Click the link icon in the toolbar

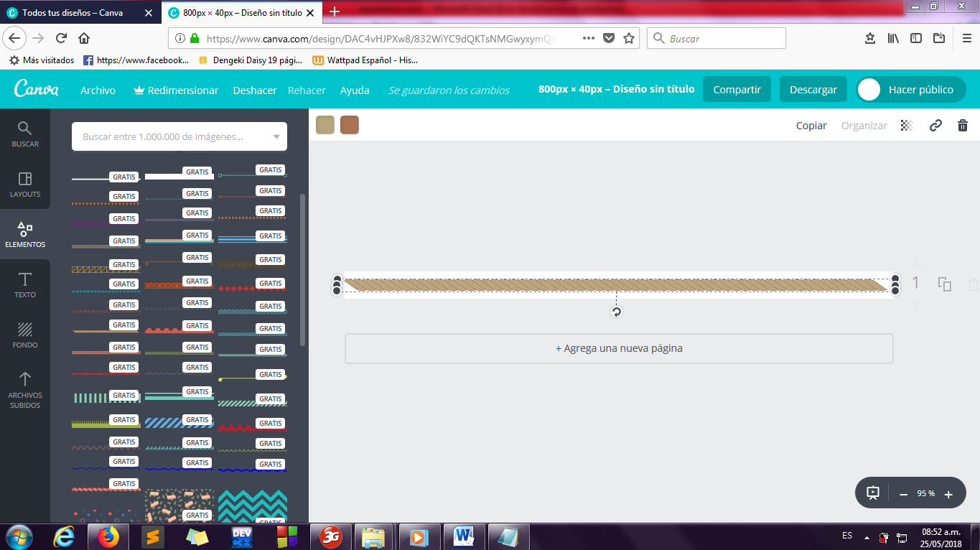pyautogui.click(x=935, y=126)
